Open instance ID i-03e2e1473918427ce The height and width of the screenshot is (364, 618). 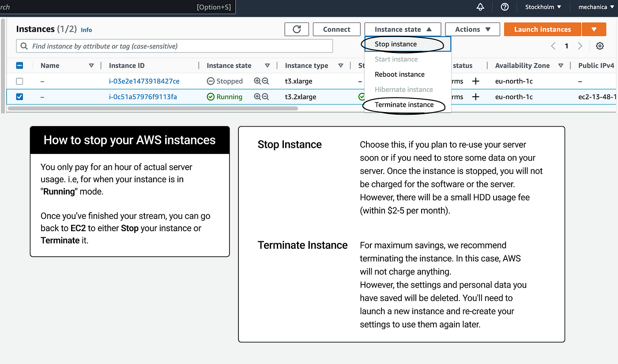(x=144, y=81)
